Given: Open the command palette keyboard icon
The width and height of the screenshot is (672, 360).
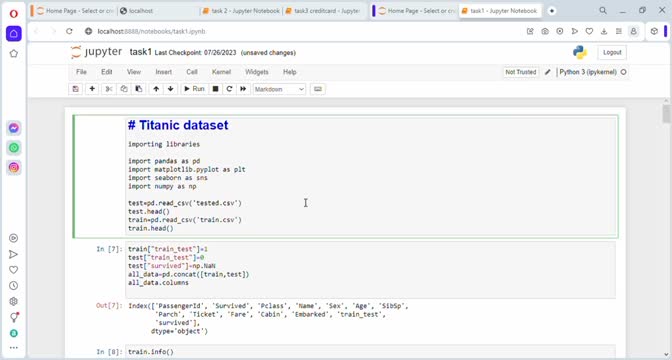Looking at the screenshot, I should [318, 89].
